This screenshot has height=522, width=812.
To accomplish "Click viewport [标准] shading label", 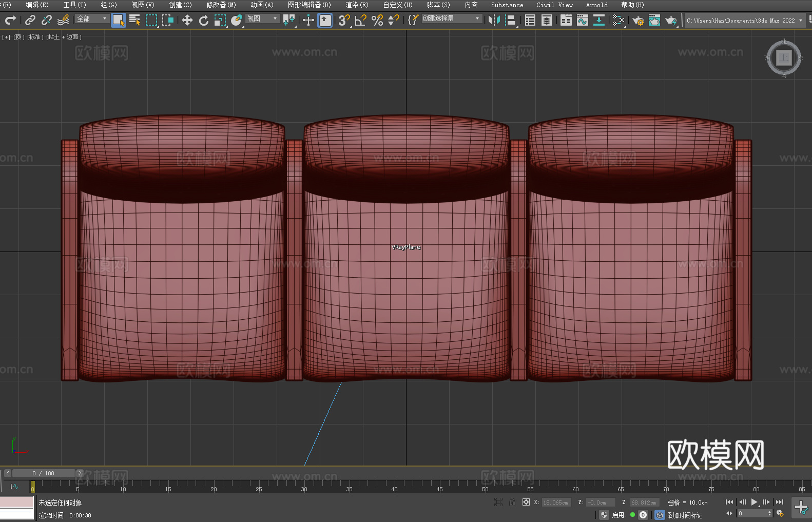I will pos(35,37).
